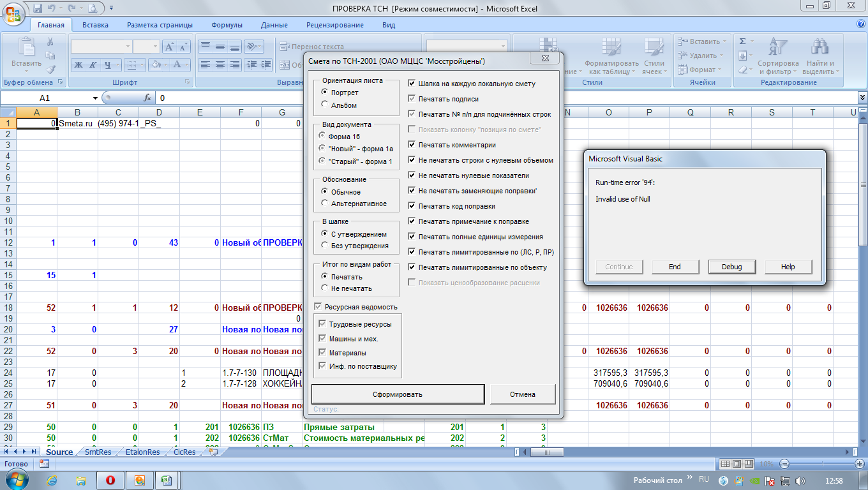Open the font size dropdown

coord(154,47)
